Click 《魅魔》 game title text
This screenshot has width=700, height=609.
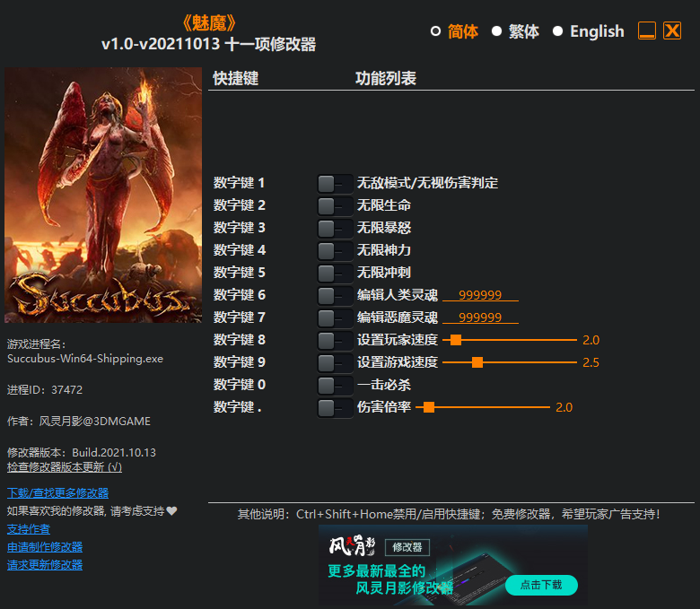[x=209, y=22]
